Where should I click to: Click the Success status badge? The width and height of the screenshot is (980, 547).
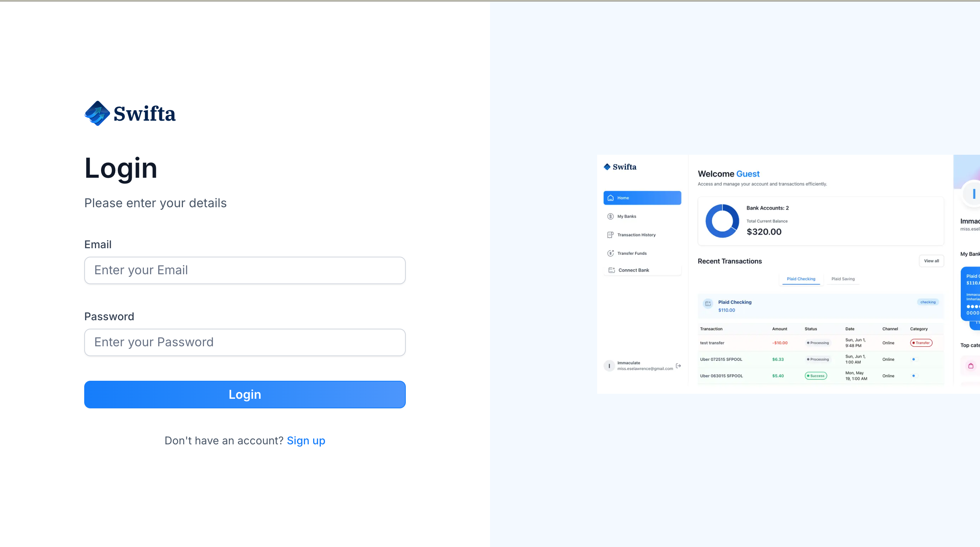pyautogui.click(x=816, y=376)
